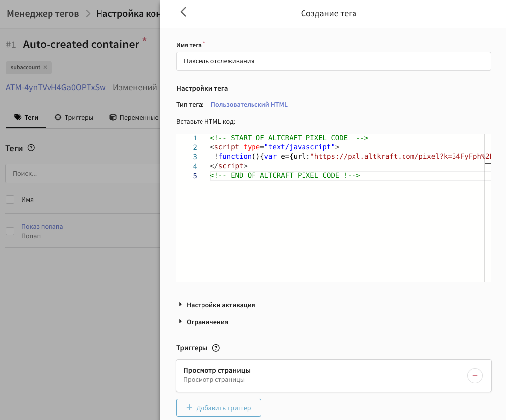Image resolution: width=506 pixels, height=420 pixels.
Task: Go back using the panel's left arrow
Action: pos(183,12)
